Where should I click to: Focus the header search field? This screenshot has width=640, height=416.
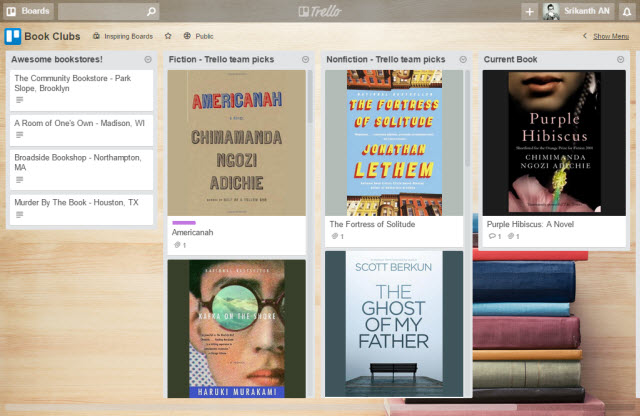click(109, 11)
